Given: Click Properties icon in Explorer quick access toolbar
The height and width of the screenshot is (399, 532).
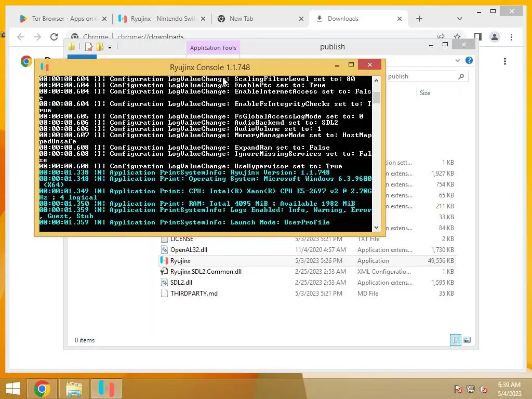Looking at the screenshot, I should coord(88,47).
